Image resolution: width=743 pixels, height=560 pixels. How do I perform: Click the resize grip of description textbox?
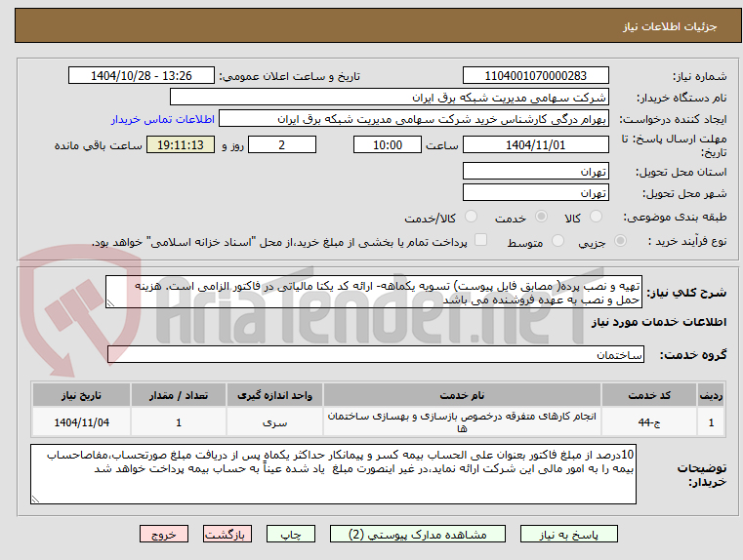[110, 303]
